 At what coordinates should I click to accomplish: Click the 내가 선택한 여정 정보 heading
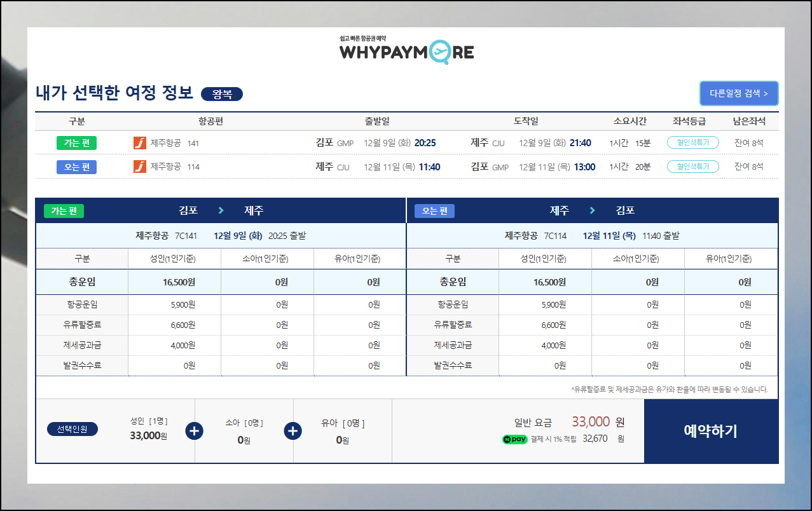tap(114, 93)
